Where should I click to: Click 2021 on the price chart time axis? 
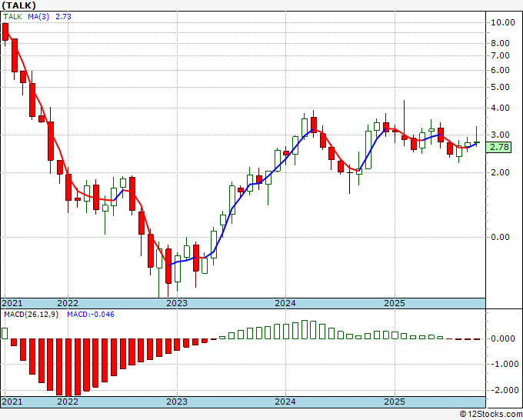coord(12,303)
